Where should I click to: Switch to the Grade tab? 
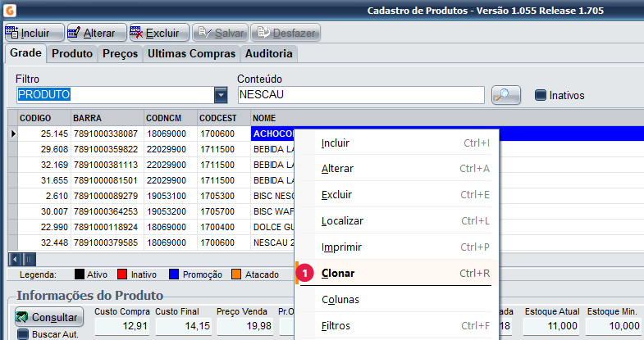coord(25,53)
